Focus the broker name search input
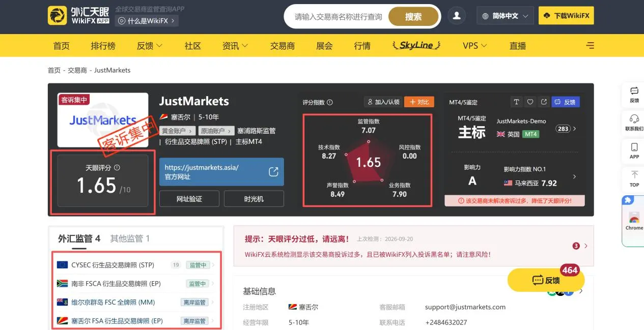644x330 pixels. click(338, 17)
